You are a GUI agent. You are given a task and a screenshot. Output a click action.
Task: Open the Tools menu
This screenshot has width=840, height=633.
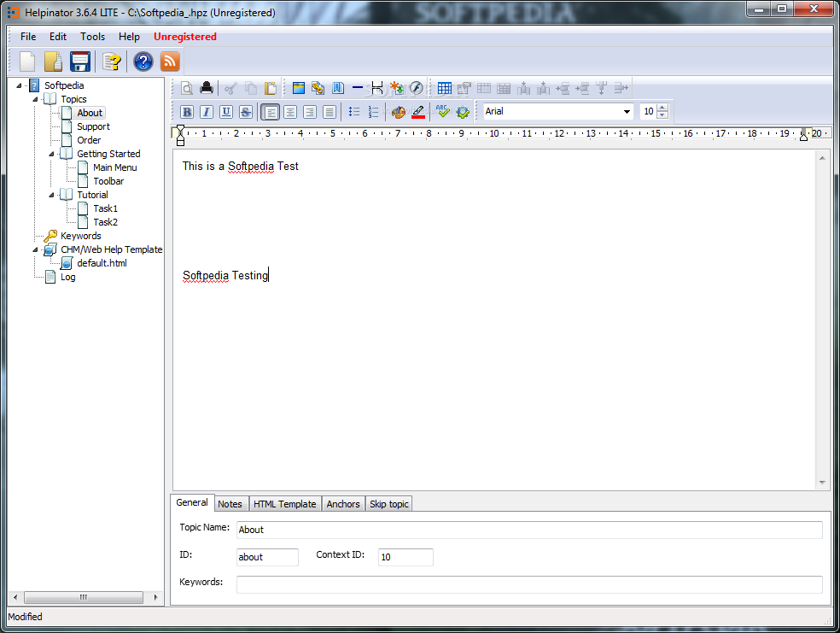tap(93, 37)
